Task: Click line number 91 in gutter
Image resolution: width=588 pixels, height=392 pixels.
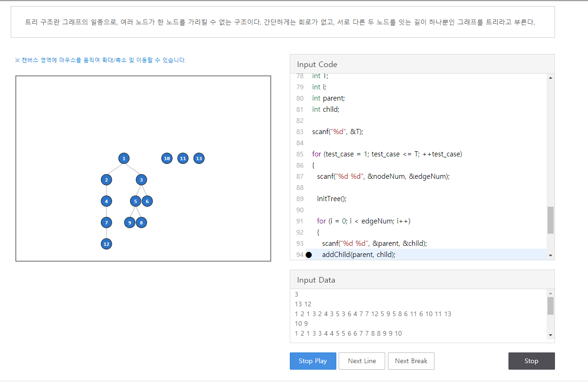Action: pyautogui.click(x=300, y=221)
